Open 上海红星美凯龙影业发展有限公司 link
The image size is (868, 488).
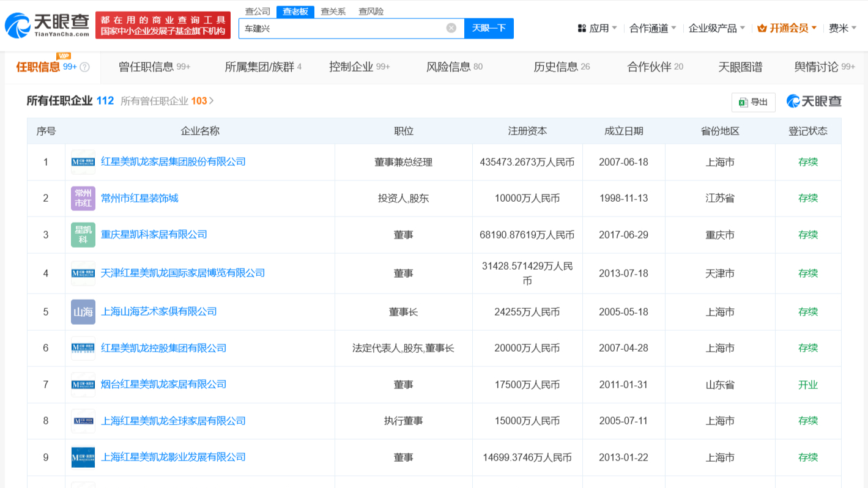pyautogui.click(x=173, y=457)
